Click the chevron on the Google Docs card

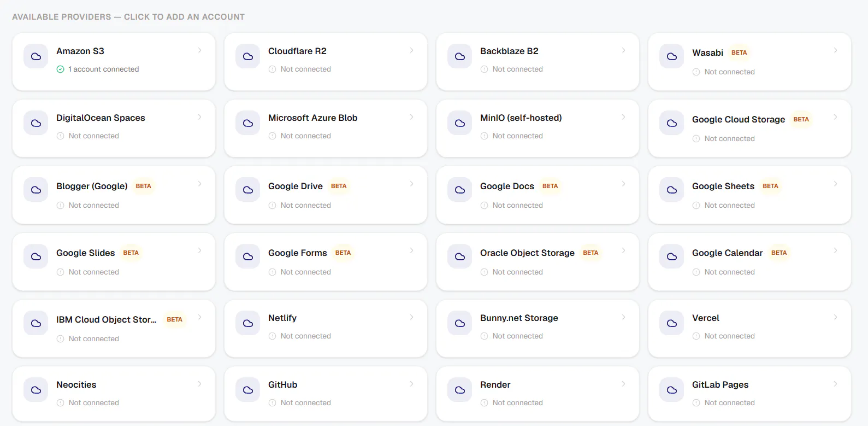pyautogui.click(x=624, y=184)
